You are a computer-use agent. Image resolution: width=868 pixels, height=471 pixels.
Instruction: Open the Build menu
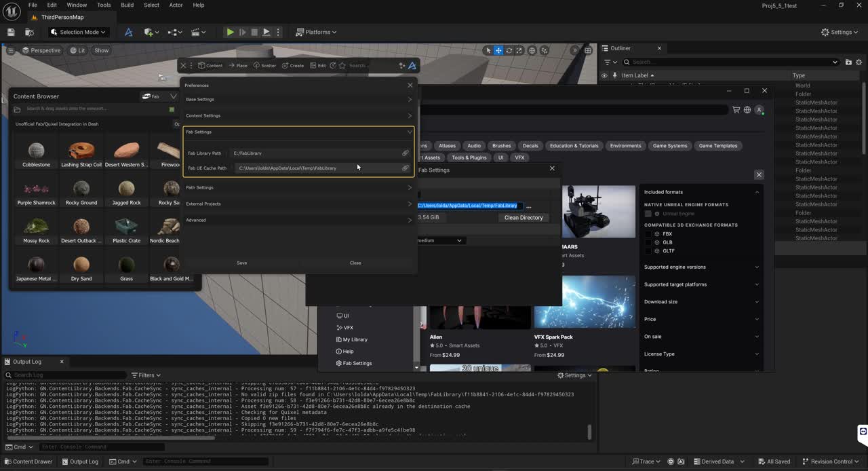(127, 5)
